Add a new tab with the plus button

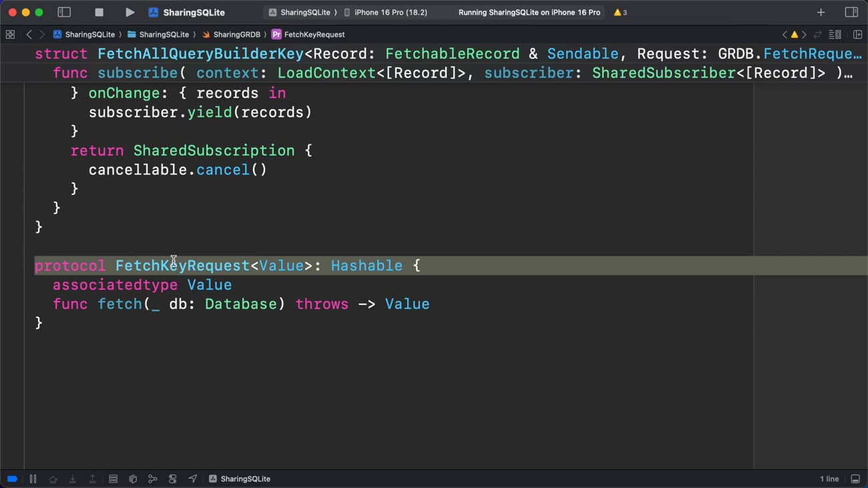point(821,12)
